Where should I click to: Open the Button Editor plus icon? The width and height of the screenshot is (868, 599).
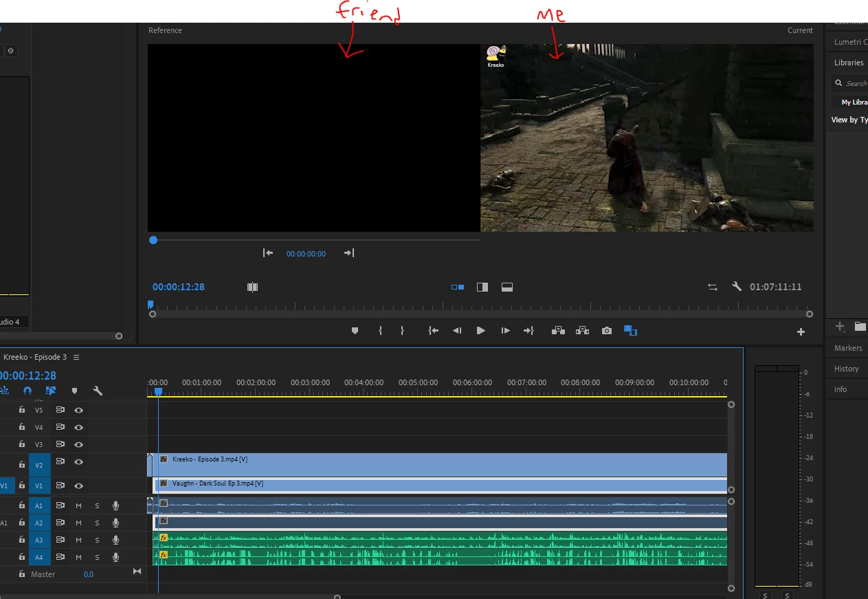pyautogui.click(x=801, y=332)
